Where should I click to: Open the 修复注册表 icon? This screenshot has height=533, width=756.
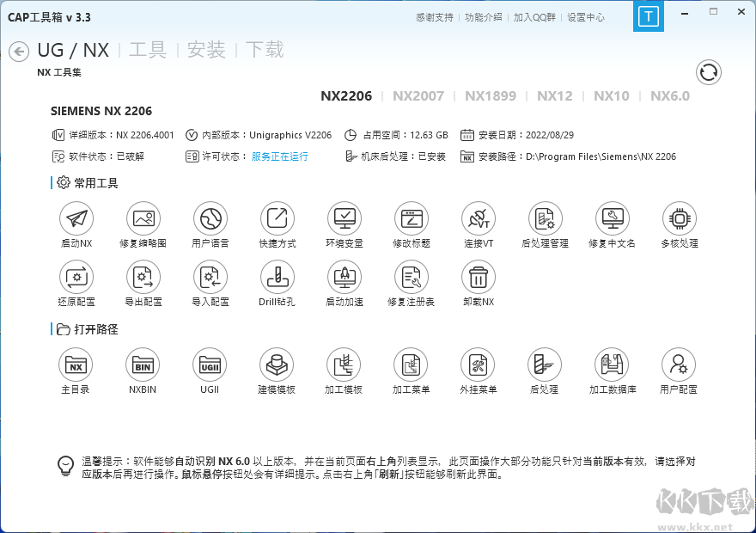pos(412,277)
